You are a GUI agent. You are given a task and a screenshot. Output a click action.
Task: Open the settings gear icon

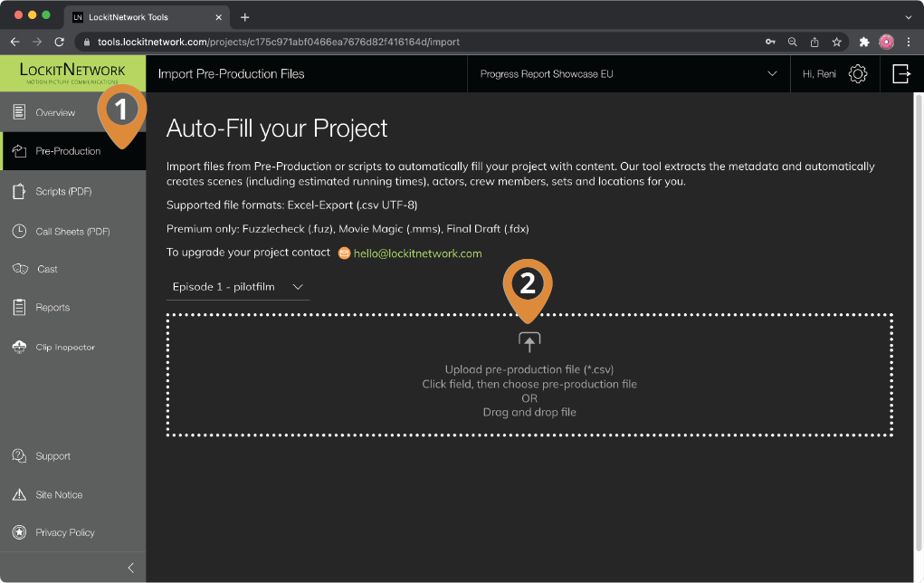tap(857, 73)
